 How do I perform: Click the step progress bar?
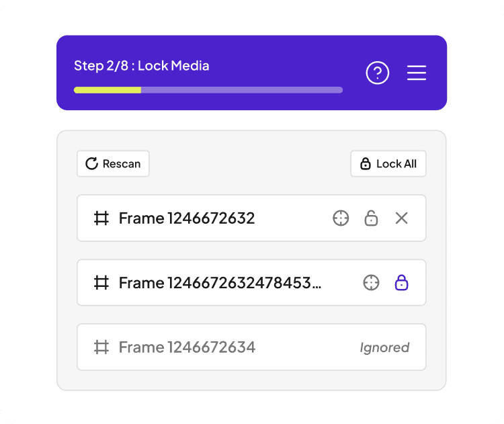pyautogui.click(x=208, y=89)
